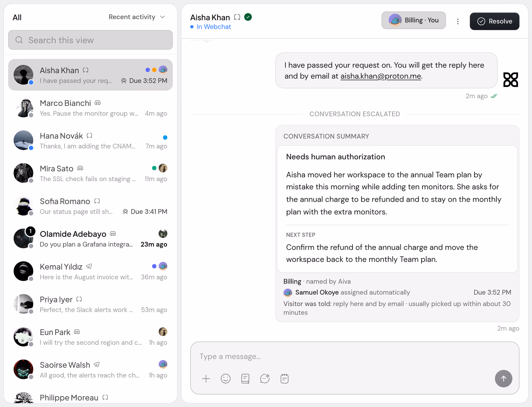Image resolution: width=532 pixels, height=407 pixels.
Task: Select Sofia Romano's conversation due 3:41 PM
Action: click(x=90, y=206)
